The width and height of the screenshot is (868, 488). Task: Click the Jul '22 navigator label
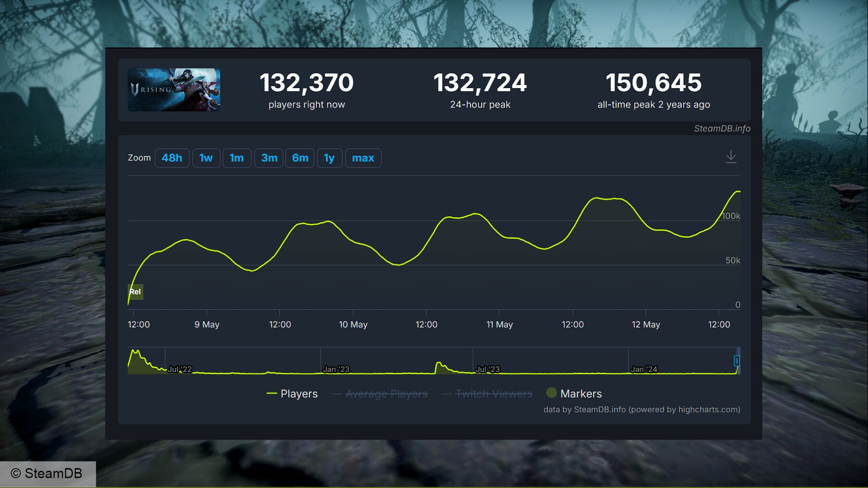180,369
